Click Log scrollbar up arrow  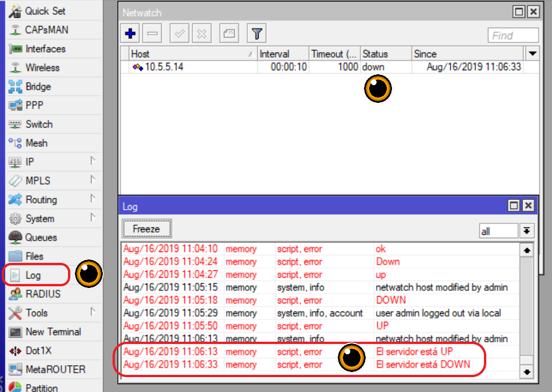[527, 250]
